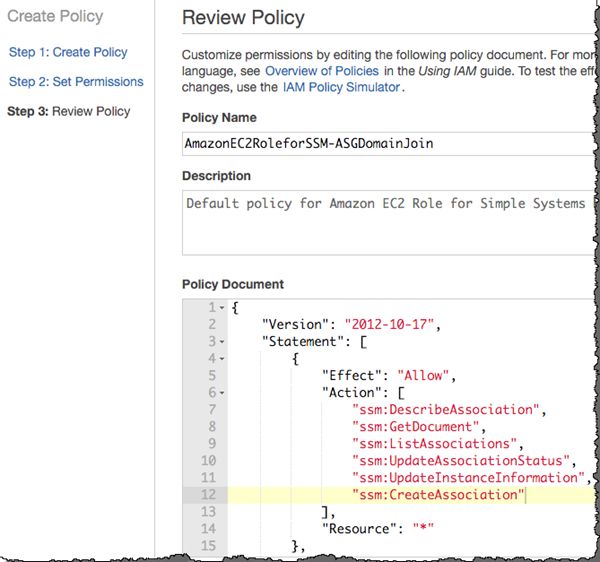The width and height of the screenshot is (600, 562).
Task: Click "ssm:CreateAssociation" on highlighted line 12
Action: click(438, 494)
